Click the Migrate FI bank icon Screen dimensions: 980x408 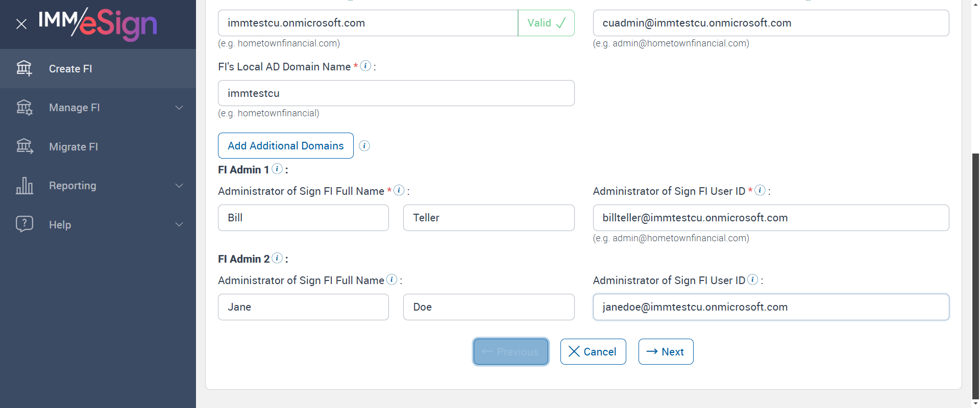click(x=24, y=147)
